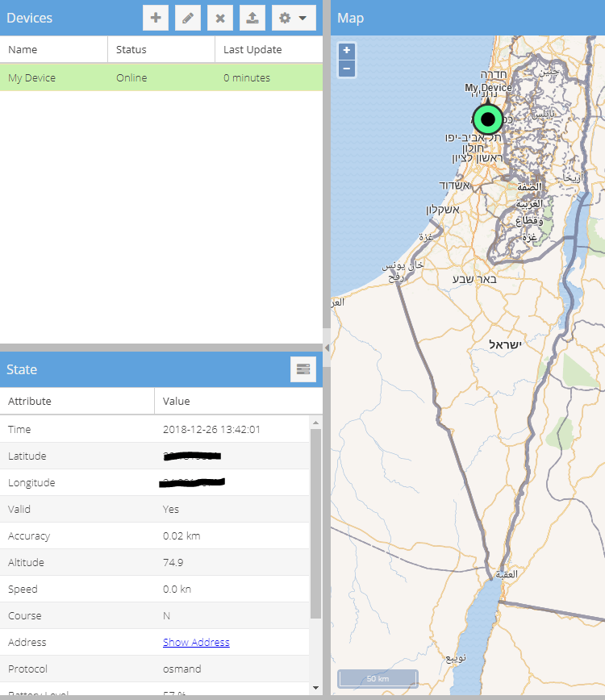This screenshot has width=605, height=700.
Task: Click the State panel title
Action: (x=22, y=369)
